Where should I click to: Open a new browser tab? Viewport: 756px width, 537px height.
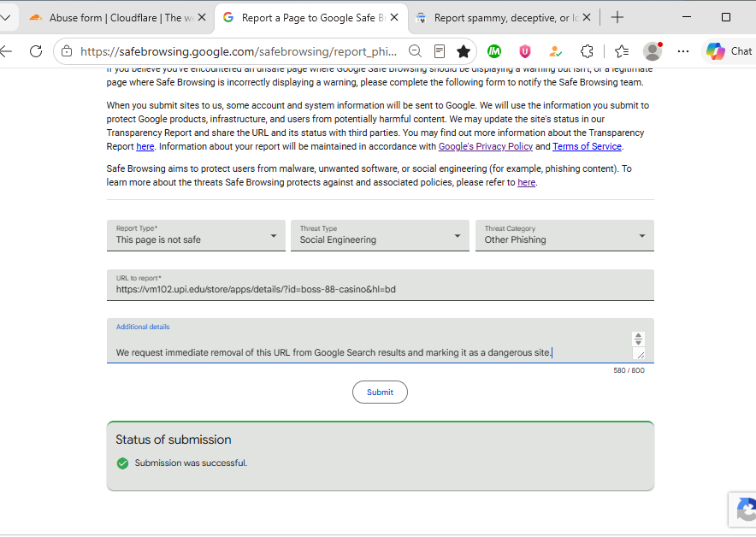click(x=617, y=17)
